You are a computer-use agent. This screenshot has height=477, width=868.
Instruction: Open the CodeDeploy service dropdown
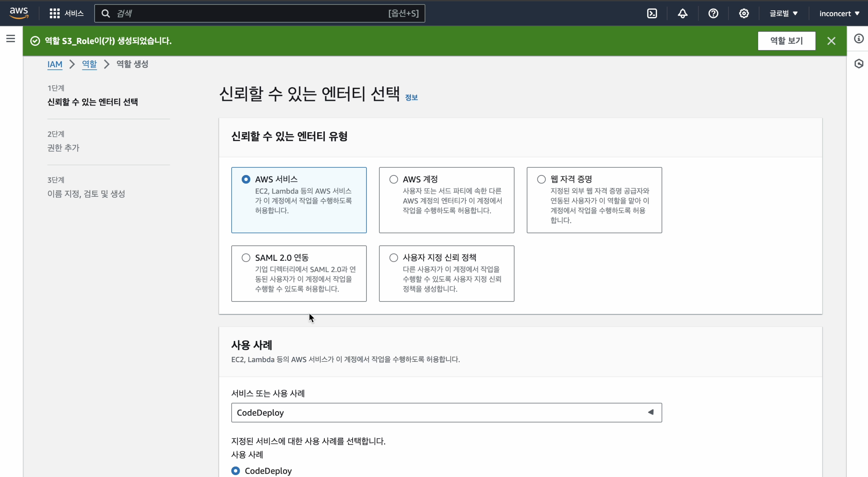click(x=446, y=412)
